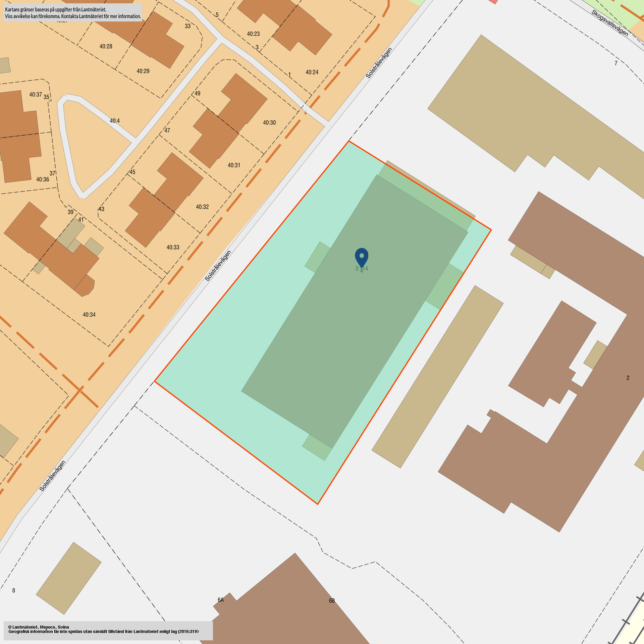Click house number 8 label
644x644 pixels.
(14, 590)
